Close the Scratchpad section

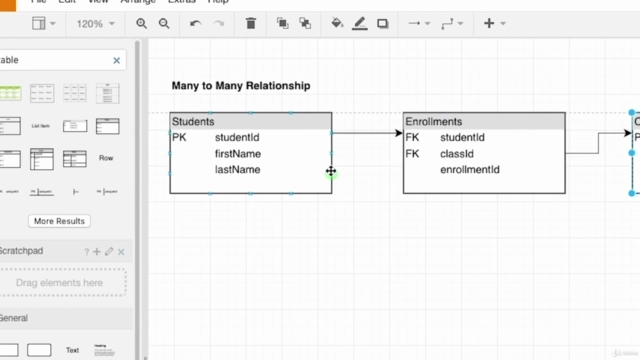click(x=121, y=252)
